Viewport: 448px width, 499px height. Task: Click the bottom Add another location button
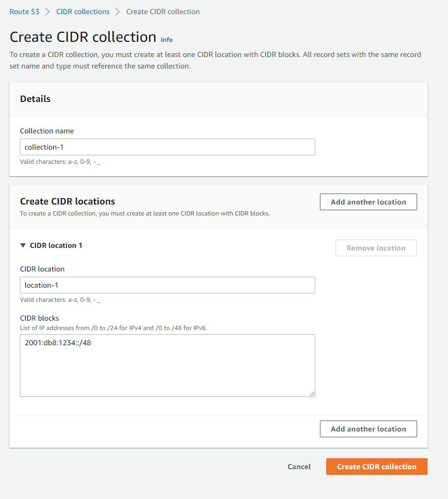tap(368, 428)
